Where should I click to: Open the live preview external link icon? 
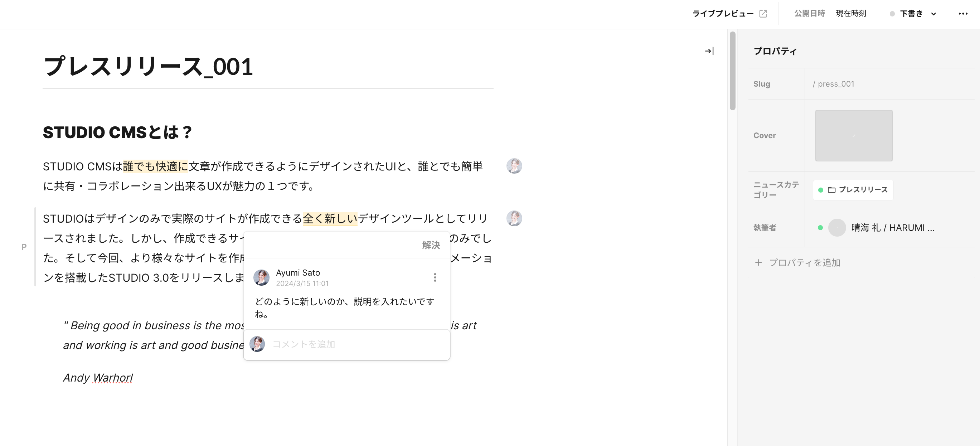click(763, 14)
